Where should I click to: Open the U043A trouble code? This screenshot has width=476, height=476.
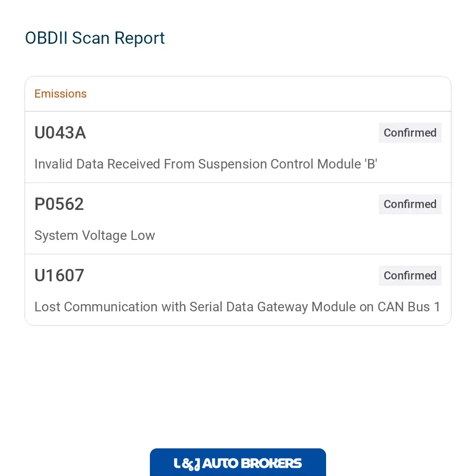[x=60, y=133]
